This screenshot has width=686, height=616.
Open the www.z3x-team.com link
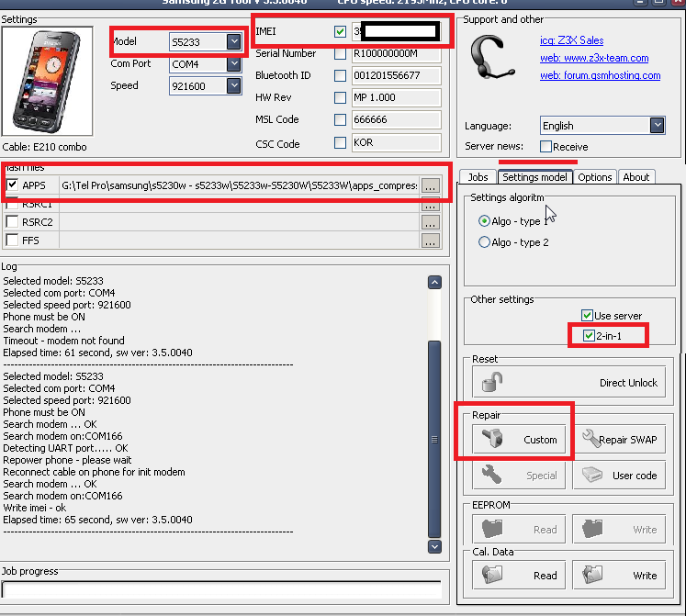click(x=594, y=58)
